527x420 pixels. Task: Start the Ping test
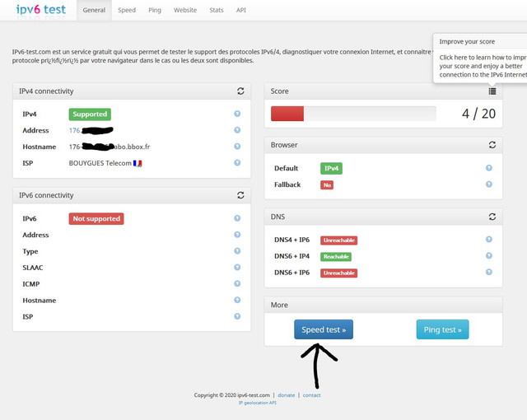[442, 329]
